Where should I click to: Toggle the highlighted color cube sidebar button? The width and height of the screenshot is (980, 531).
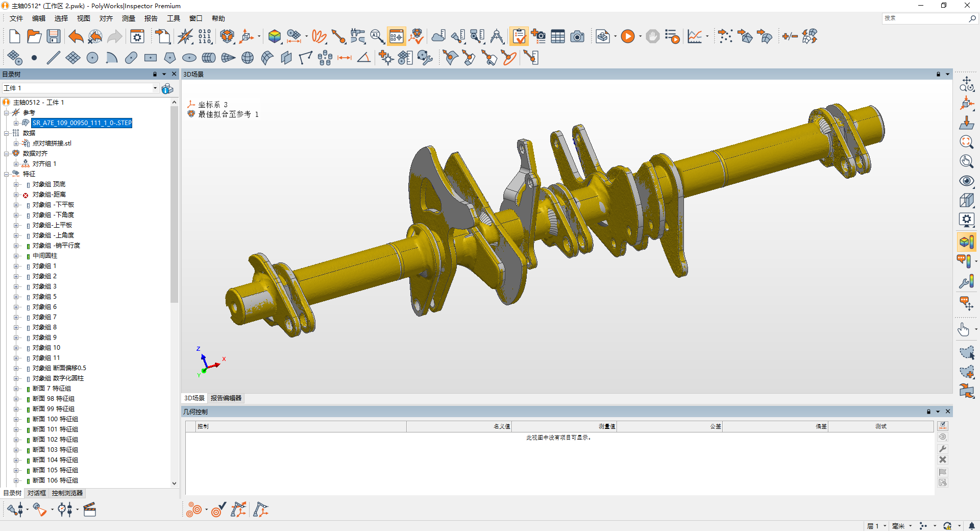[966, 242]
